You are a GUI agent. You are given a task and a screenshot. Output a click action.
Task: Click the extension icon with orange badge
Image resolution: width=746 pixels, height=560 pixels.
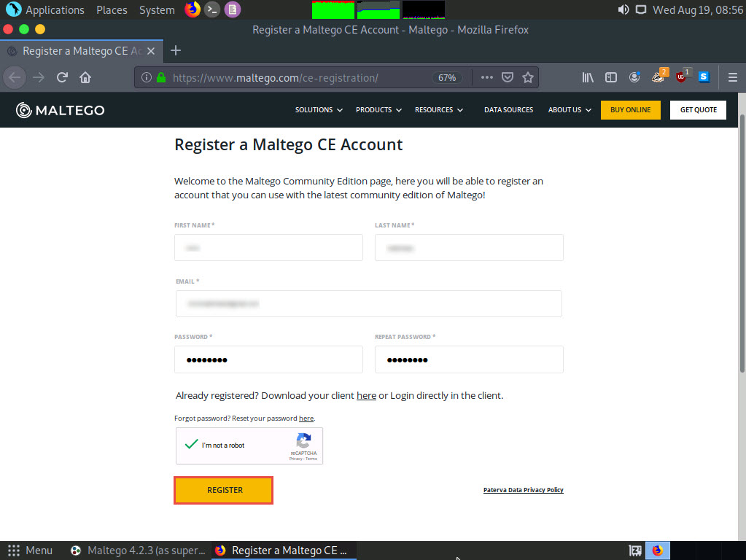point(659,76)
